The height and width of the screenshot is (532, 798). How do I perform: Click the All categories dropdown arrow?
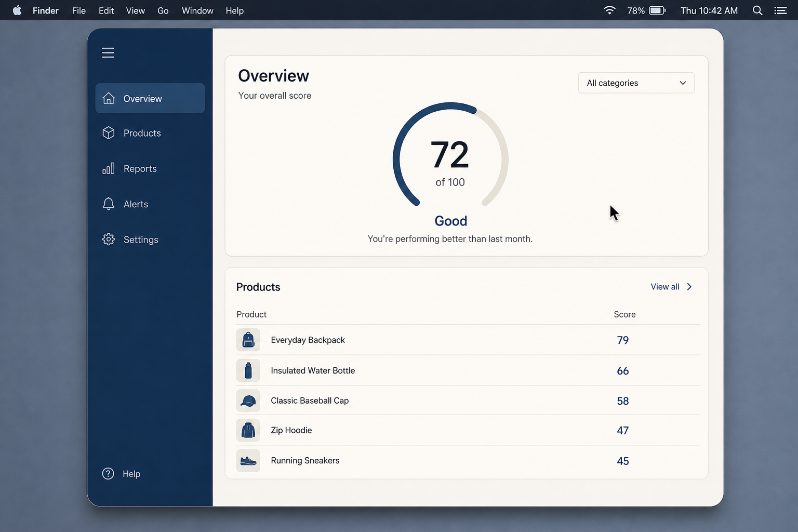pos(683,83)
